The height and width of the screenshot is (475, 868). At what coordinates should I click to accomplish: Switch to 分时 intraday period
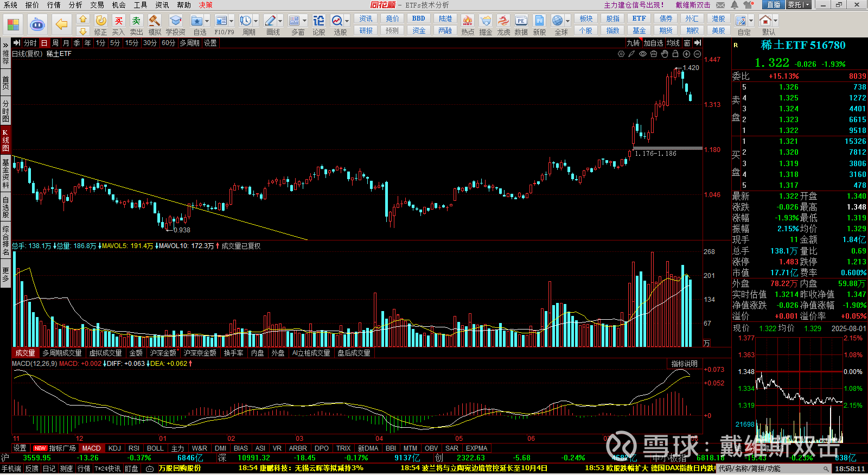click(x=30, y=43)
